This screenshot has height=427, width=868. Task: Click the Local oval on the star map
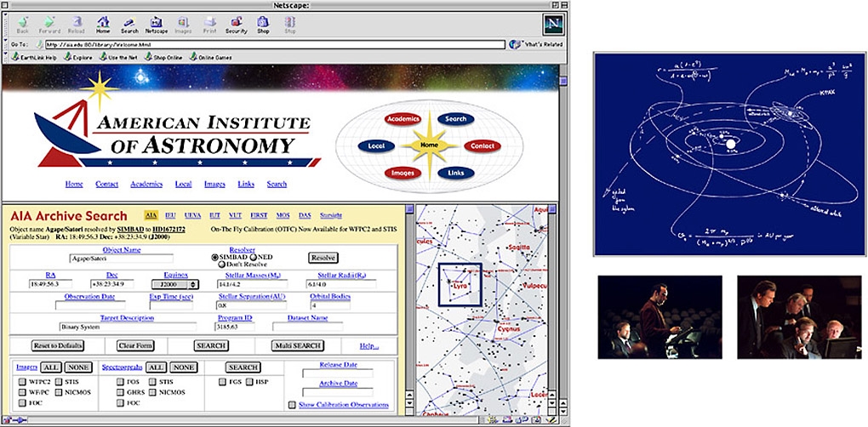376,146
